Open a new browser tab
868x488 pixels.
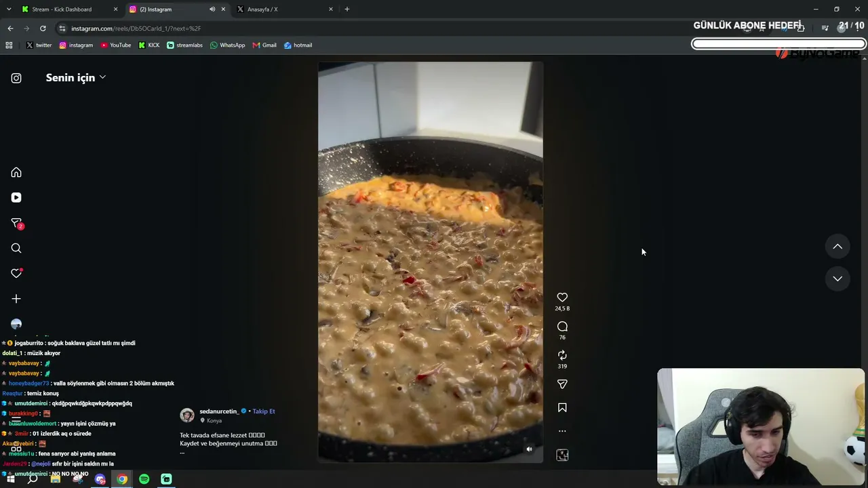point(347,9)
